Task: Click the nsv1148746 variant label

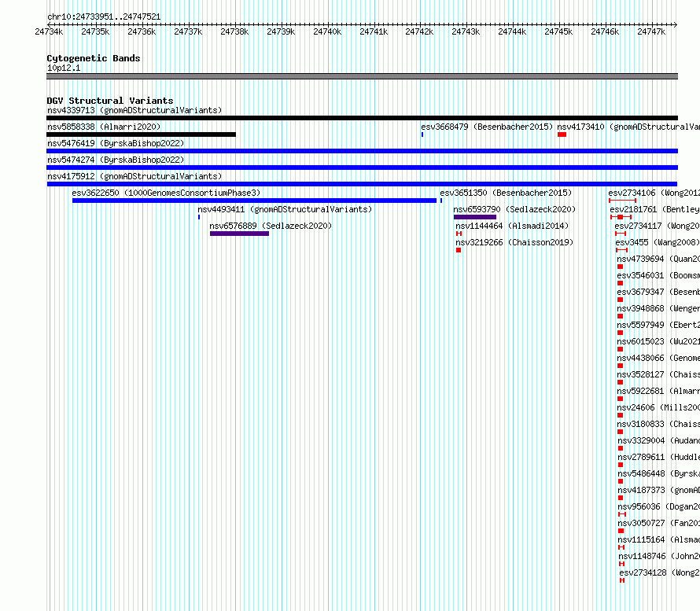Action: tap(659, 556)
